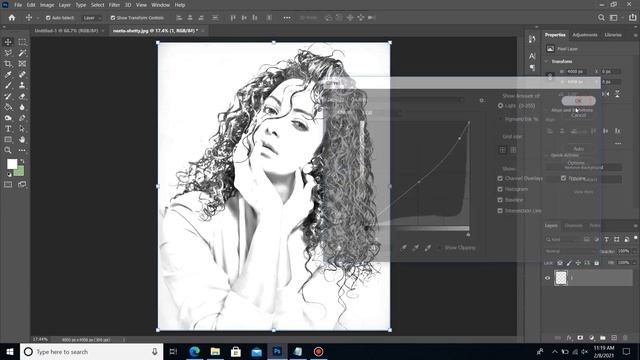This screenshot has height=360, width=640.
Task: Switch to the Untitled-1 document tab
Action: (x=67, y=31)
